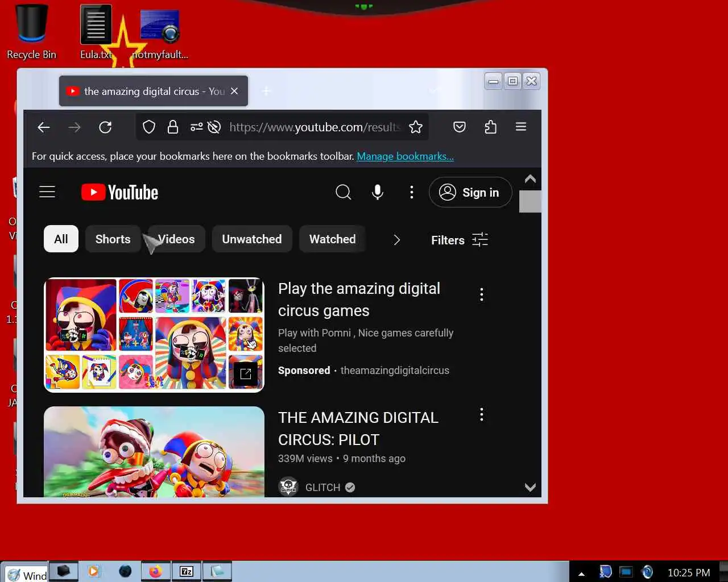
Task: Select the Shorts filter chip
Action: (x=113, y=239)
